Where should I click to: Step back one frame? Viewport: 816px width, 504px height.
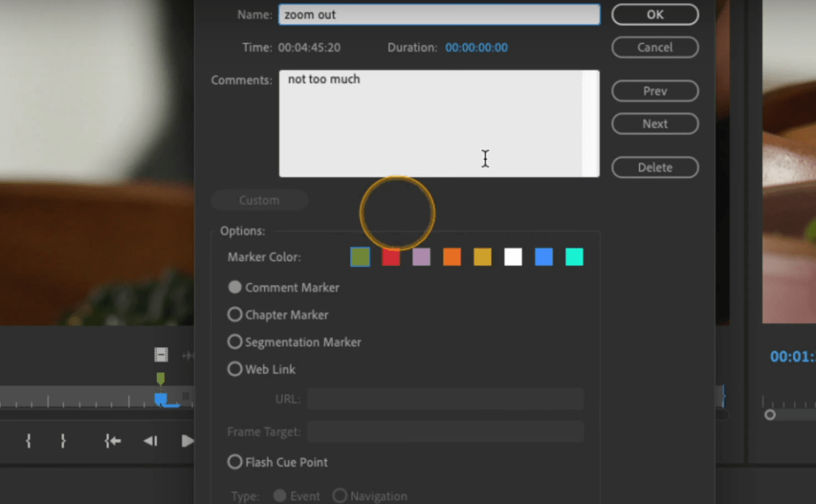click(151, 441)
